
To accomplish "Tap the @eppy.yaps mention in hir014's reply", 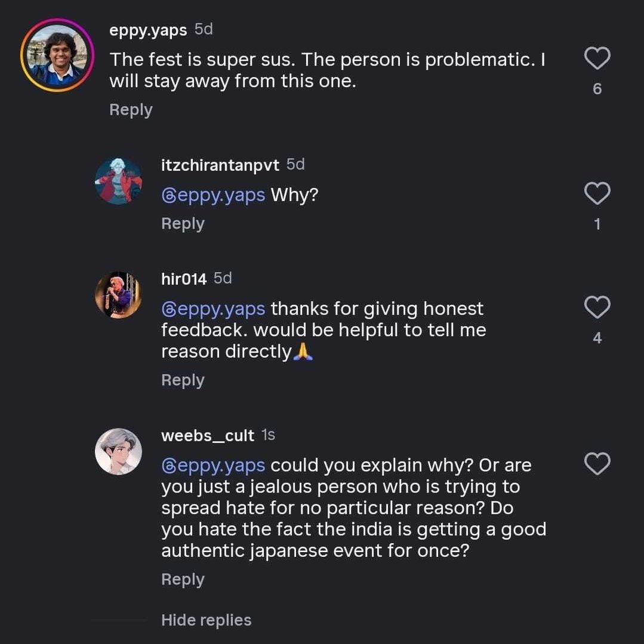I will tap(213, 309).
